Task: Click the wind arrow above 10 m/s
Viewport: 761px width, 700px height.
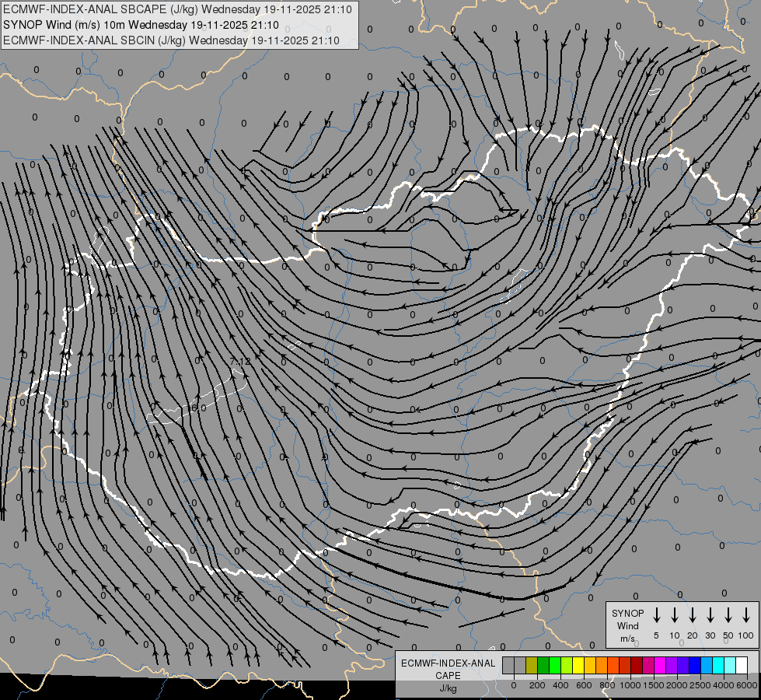Action: coord(674,614)
